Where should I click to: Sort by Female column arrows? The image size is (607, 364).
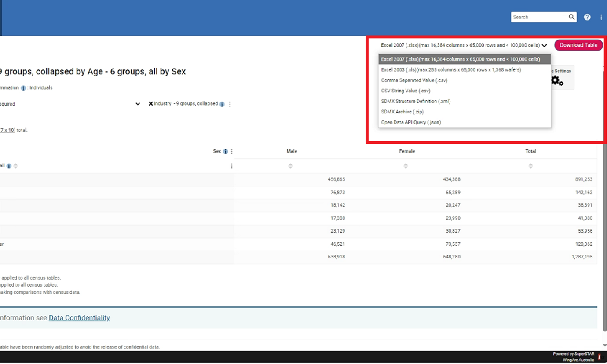pyautogui.click(x=406, y=166)
